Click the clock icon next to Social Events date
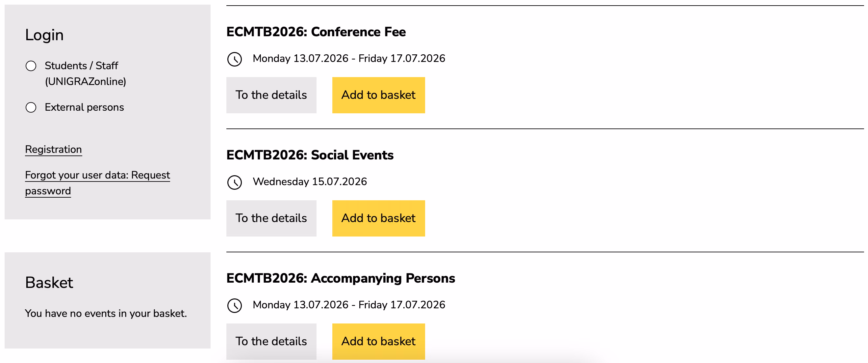868x363 pixels. coord(235,182)
